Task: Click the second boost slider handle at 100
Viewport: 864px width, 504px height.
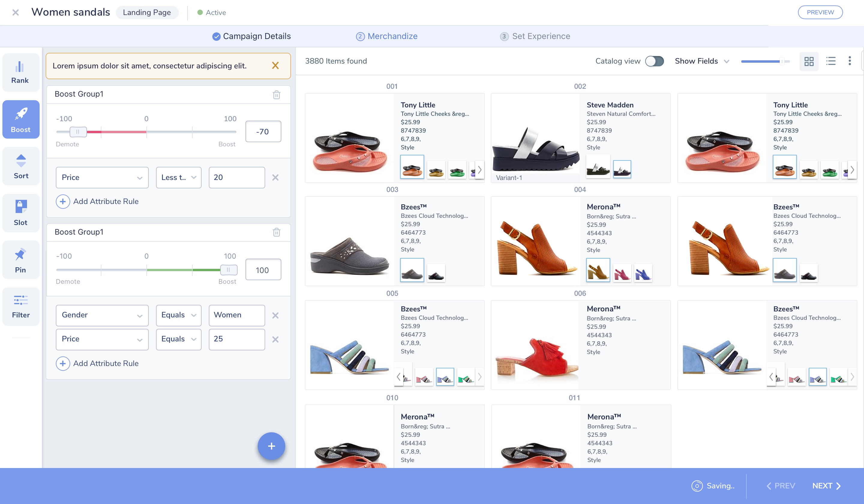Action: point(229,270)
